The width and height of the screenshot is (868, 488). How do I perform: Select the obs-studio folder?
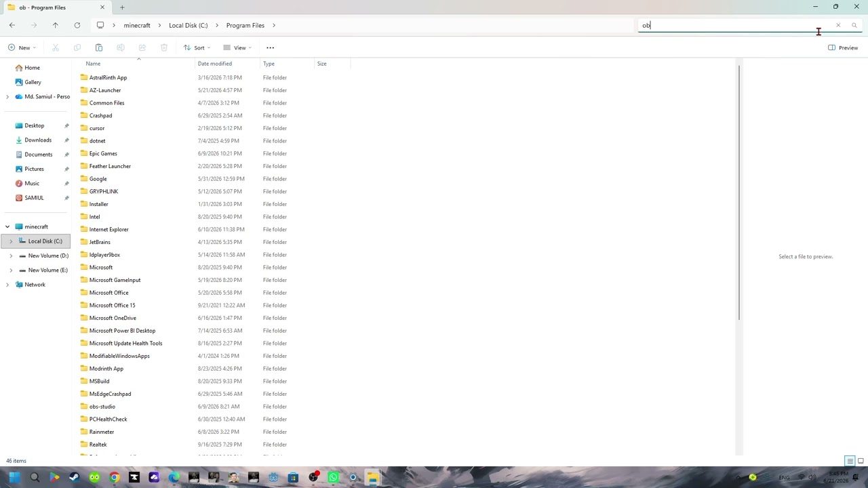102,407
